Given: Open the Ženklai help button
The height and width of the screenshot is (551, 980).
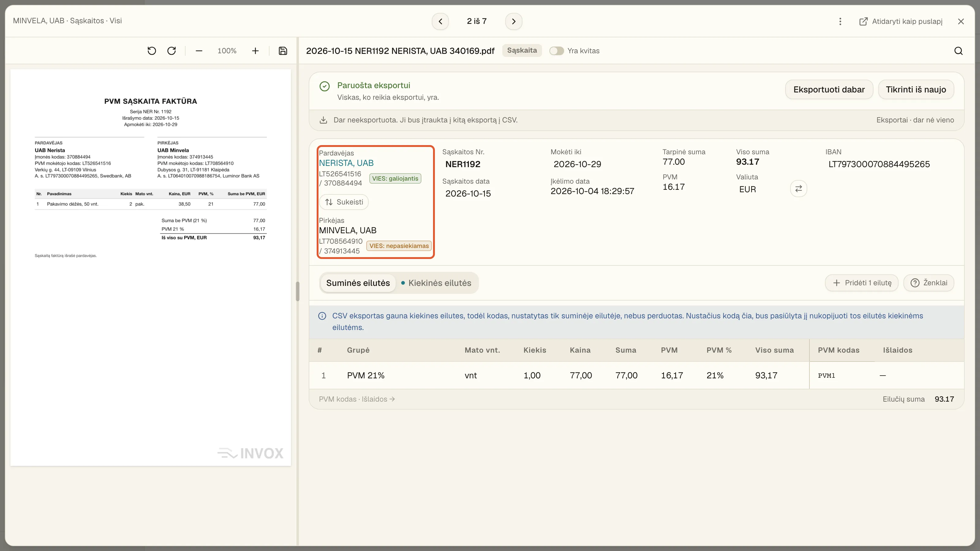Looking at the screenshot, I should click(929, 283).
